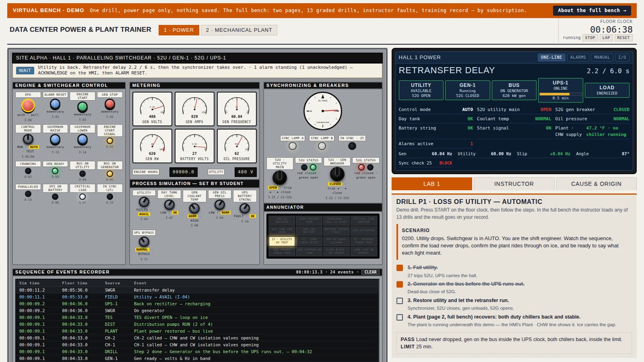Stop the floor clock
The height and width of the screenshot is (362, 644).
click(x=590, y=38)
